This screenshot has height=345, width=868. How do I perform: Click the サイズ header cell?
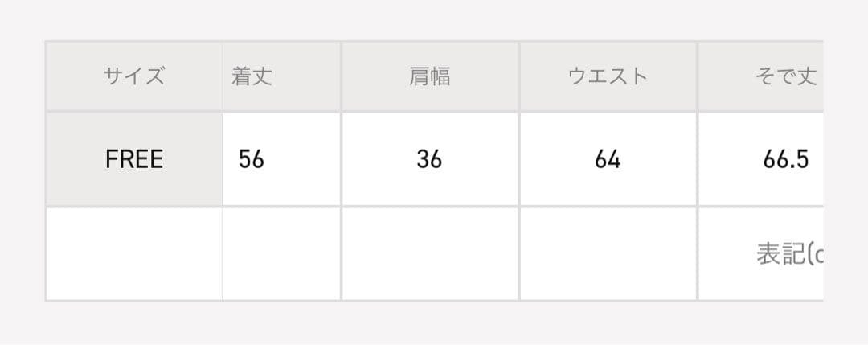(x=133, y=76)
